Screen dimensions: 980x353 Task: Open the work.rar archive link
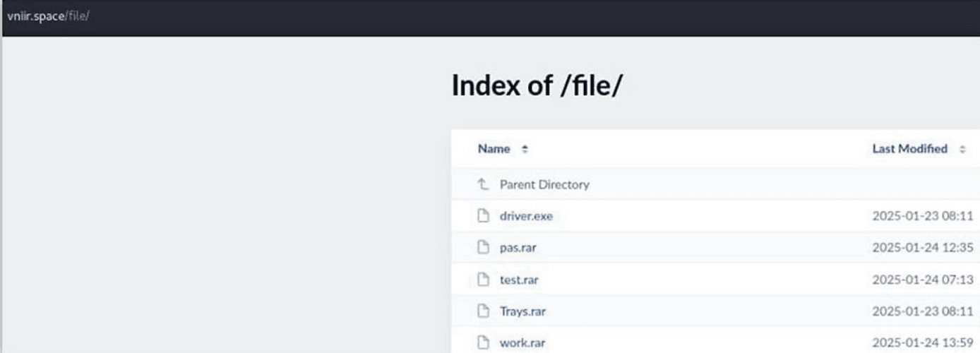tap(522, 343)
